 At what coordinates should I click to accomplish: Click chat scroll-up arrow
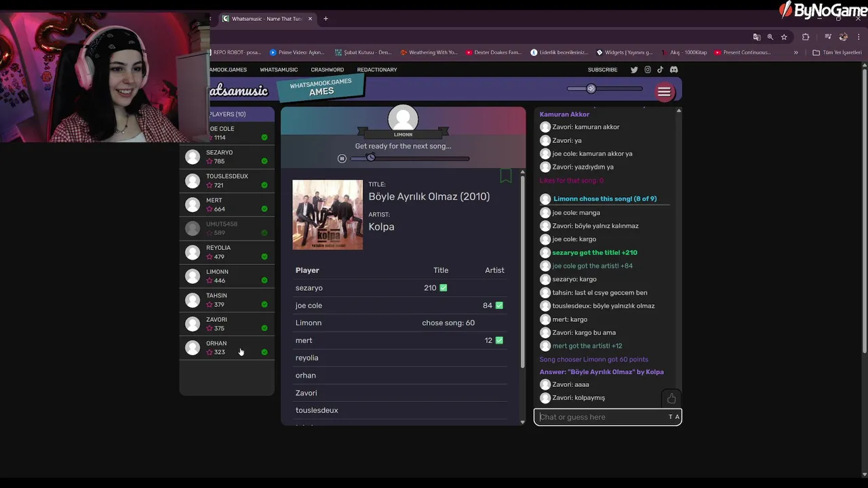pyautogui.click(x=679, y=110)
